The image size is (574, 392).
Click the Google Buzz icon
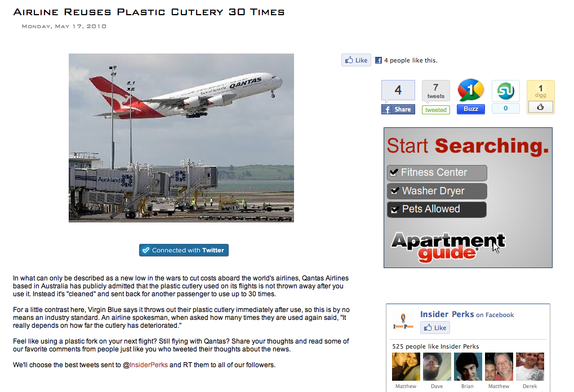tap(471, 90)
